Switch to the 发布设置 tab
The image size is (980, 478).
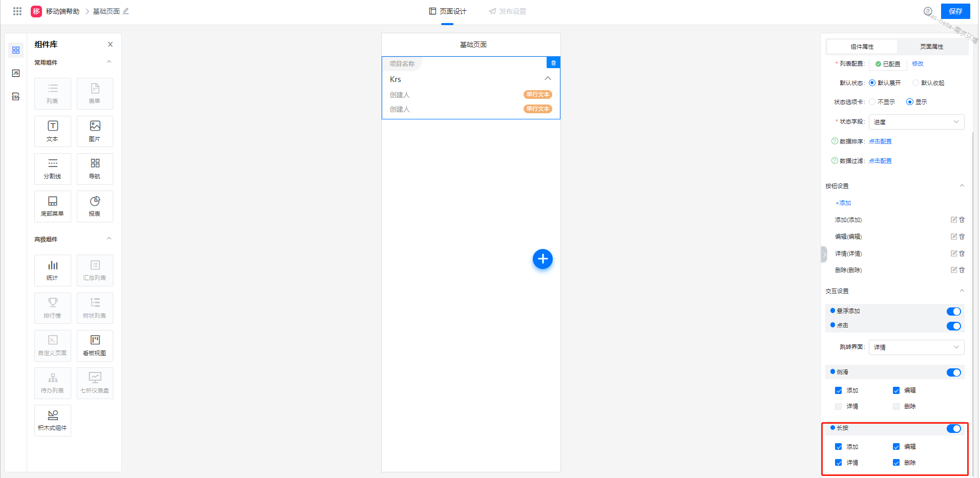coord(507,11)
